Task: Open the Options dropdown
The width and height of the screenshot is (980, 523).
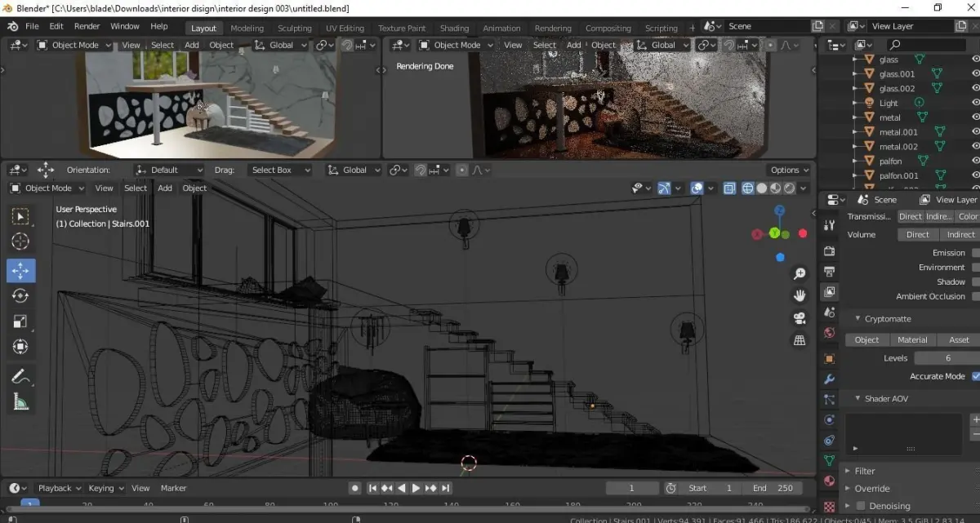Action: [789, 170]
